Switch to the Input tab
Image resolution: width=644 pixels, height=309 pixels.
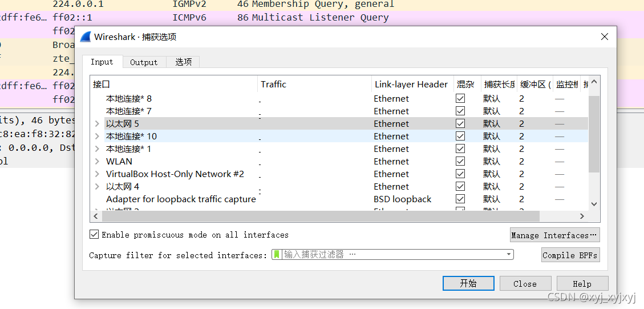pos(102,62)
